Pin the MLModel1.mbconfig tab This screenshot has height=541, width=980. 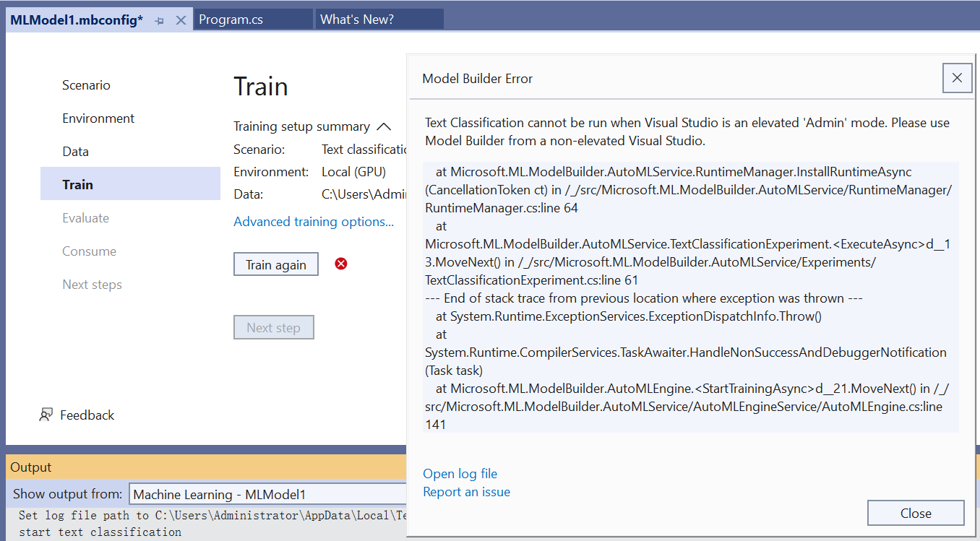pyautogui.click(x=158, y=20)
